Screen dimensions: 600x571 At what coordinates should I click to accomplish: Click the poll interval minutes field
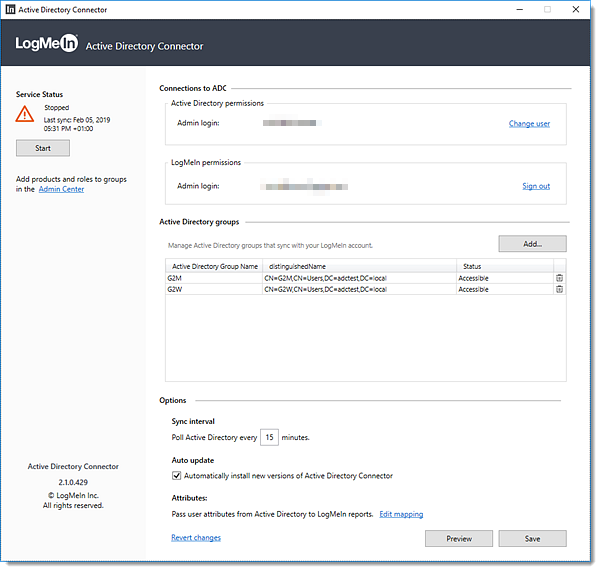tap(270, 438)
